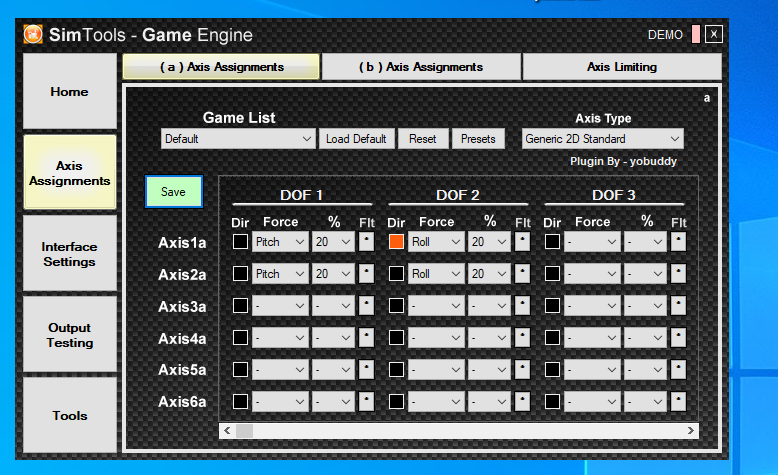This screenshot has height=475, width=778.
Task: Expand Axis1a DOF 3 Force dropdown
Action: pyautogui.click(x=592, y=242)
